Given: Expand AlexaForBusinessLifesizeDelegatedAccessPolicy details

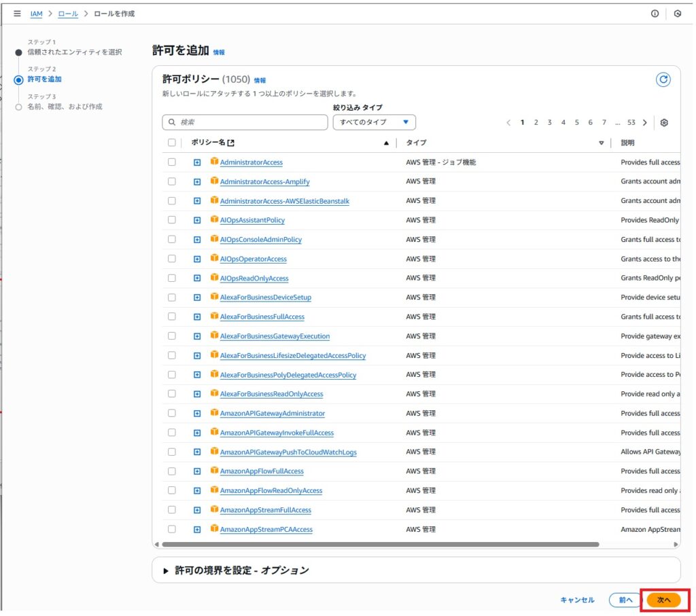Looking at the screenshot, I should pyautogui.click(x=197, y=356).
